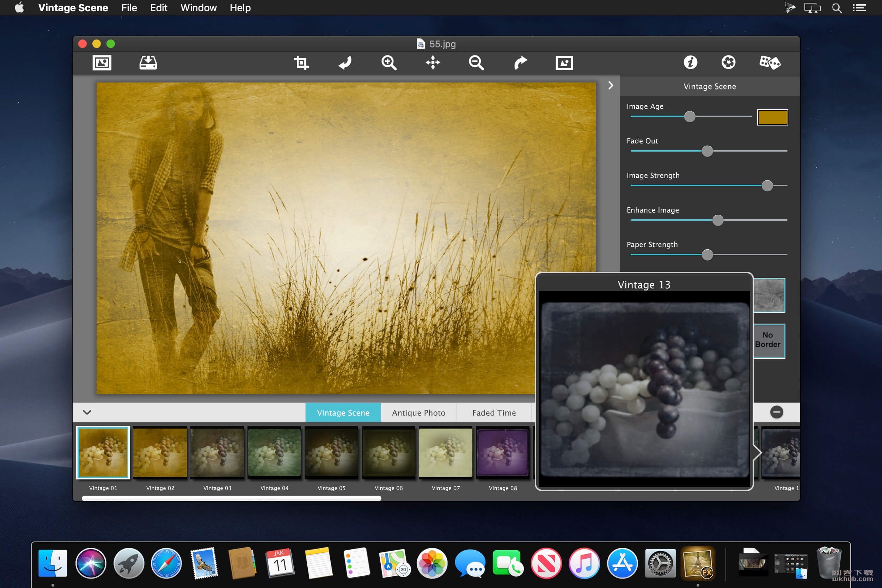Open the Apple menu

coord(19,7)
